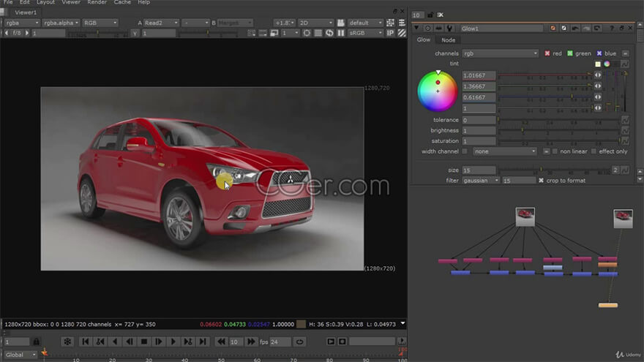Click the tint animation curve button
This screenshot has width=644, height=362.
625,64
